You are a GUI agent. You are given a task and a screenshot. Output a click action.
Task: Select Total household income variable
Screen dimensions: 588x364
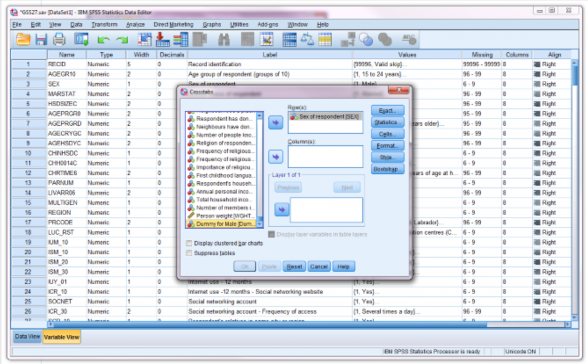[x=222, y=199]
